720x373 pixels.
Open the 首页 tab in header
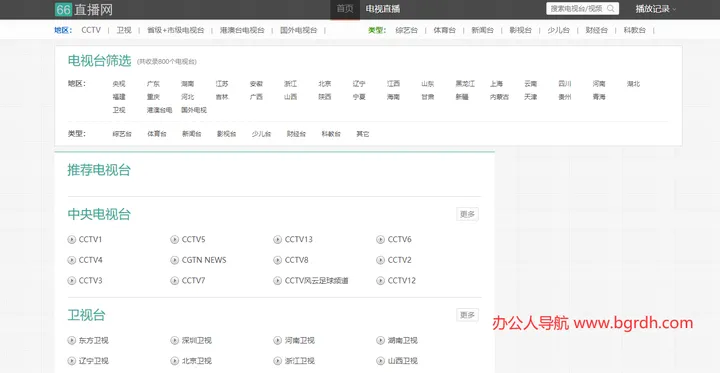tap(345, 9)
